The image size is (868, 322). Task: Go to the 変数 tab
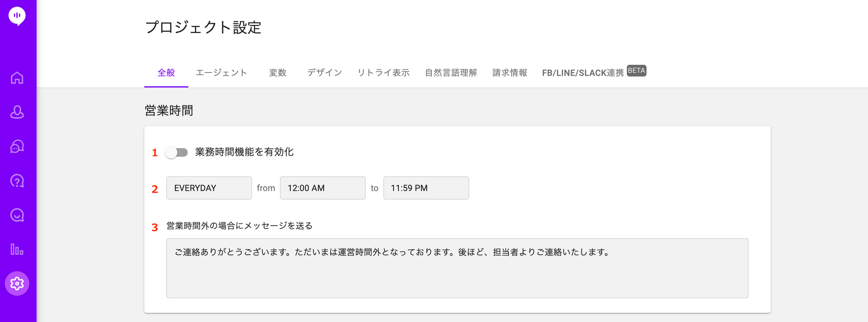coord(278,73)
